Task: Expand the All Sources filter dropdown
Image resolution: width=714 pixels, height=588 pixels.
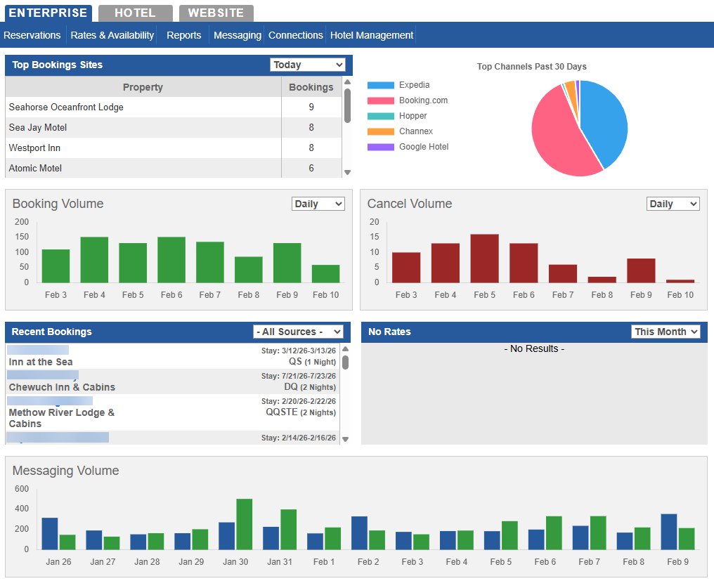Action: pyautogui.click(x=298, y=332)
